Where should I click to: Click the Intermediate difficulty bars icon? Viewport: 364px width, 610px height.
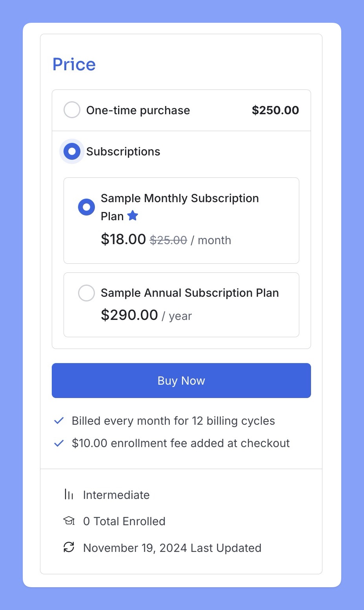point(69,494)
